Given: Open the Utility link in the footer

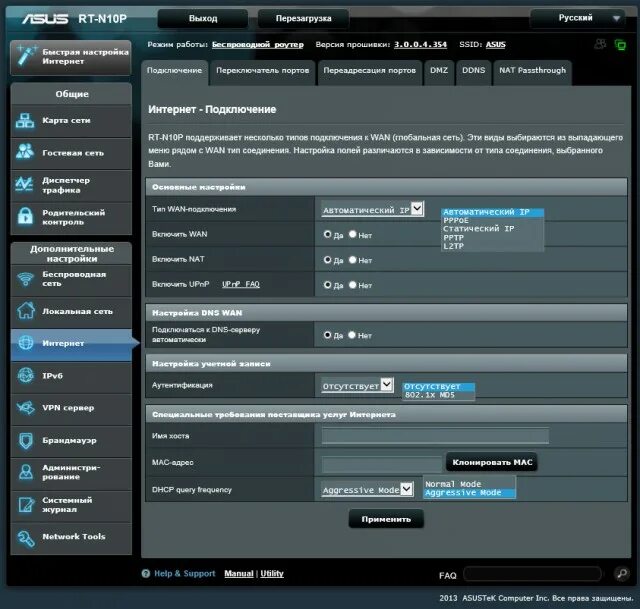Looking at the screenshot, I should click(x=272, y=573).
